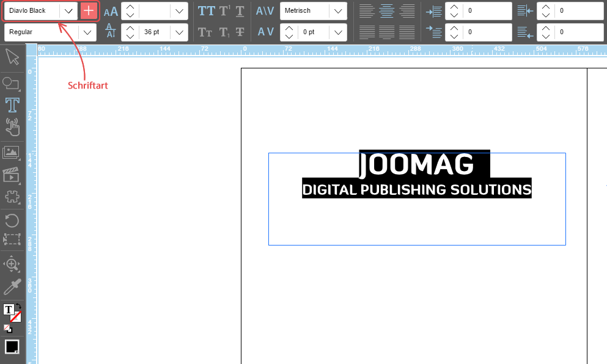Image resolution: width=607 pixels, height=364 pixels.
Task: Select the arrow Selection tool
Action: tap(12, 58)
